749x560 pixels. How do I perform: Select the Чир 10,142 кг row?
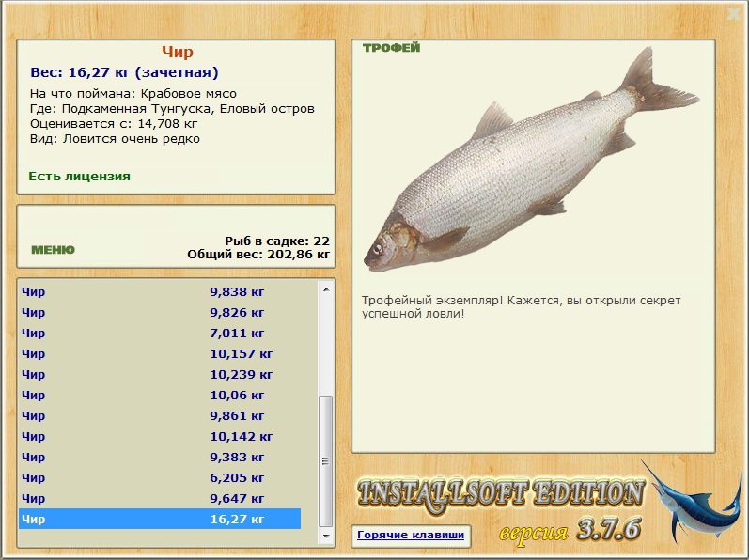point(160,437)
